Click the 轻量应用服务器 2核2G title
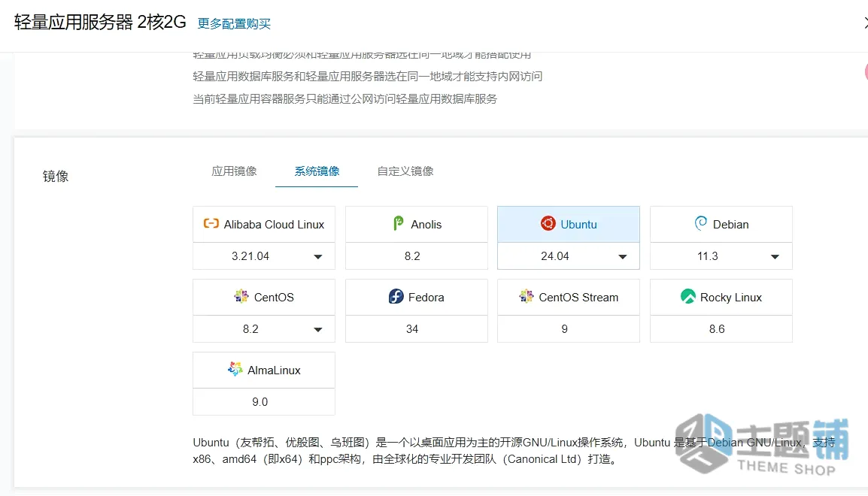This screenshot has width=868, height=496. pos(100,22)
